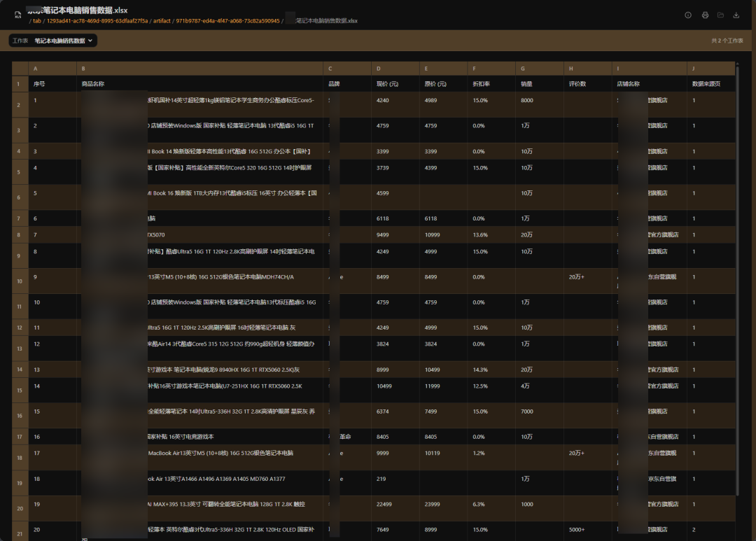The image size is (756, 541).
Task: Click original price cell 10999
Action: coord(443,235)
